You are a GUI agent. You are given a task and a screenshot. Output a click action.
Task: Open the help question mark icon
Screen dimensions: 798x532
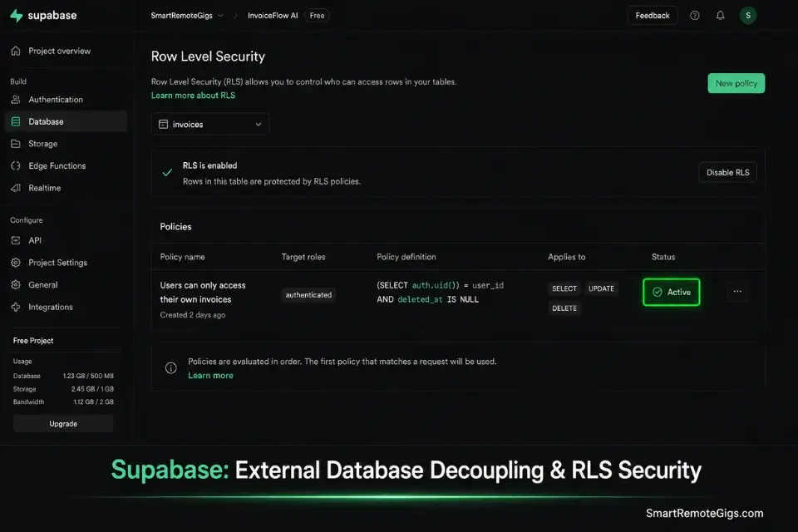(695, 15)
